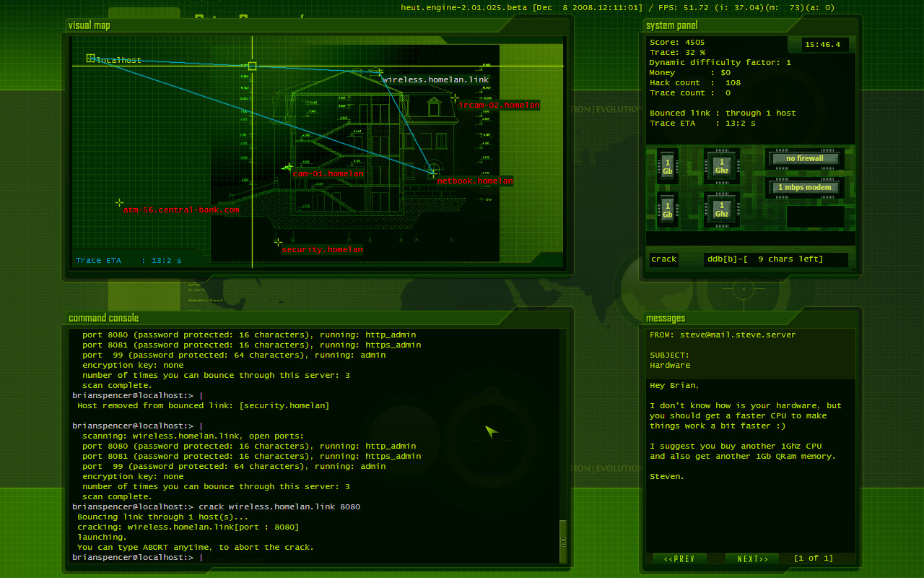Click the lower 1 Gb memory chip
924x578 pixels.
[x=667, y=210]
